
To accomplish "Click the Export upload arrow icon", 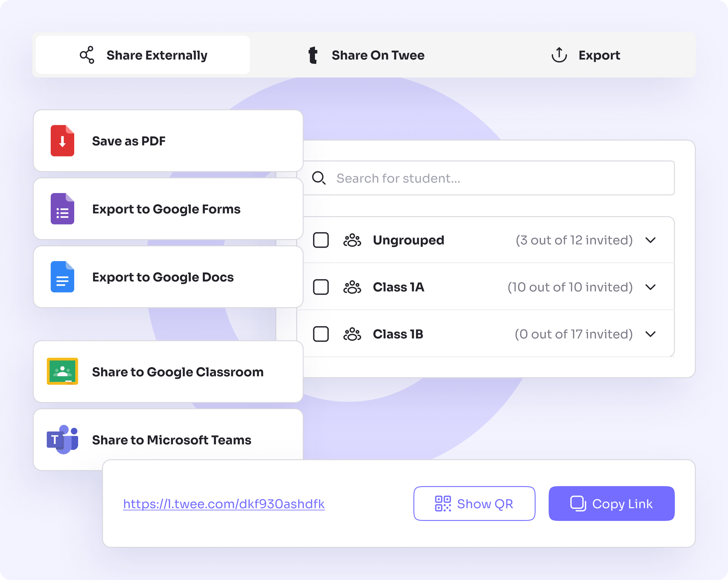I will 559,55.
